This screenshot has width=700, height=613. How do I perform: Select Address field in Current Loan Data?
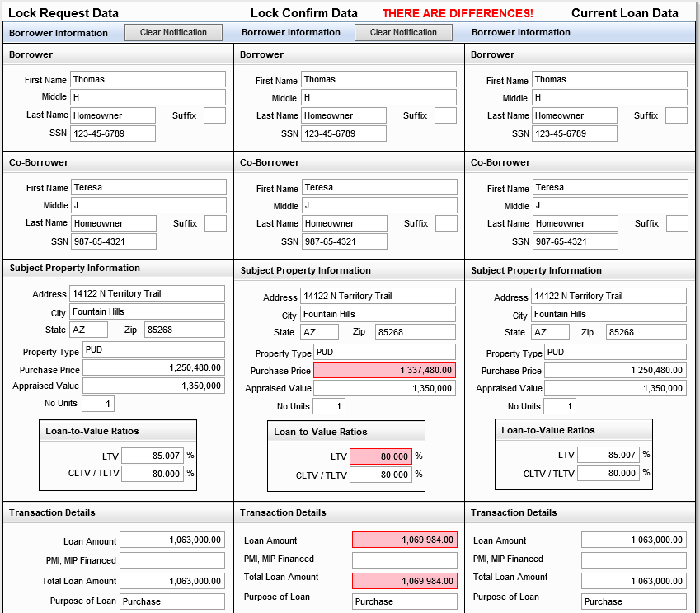click(609, 296)
